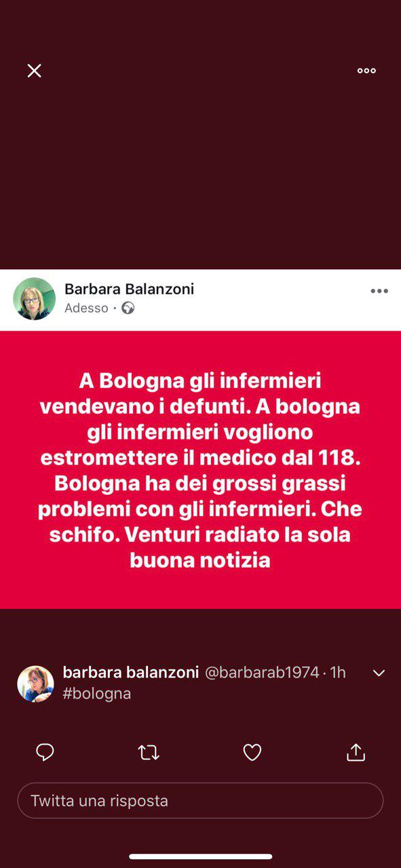Tap the home indicator bar
Viewport: 401px width, 868px height.
[200, 856]
